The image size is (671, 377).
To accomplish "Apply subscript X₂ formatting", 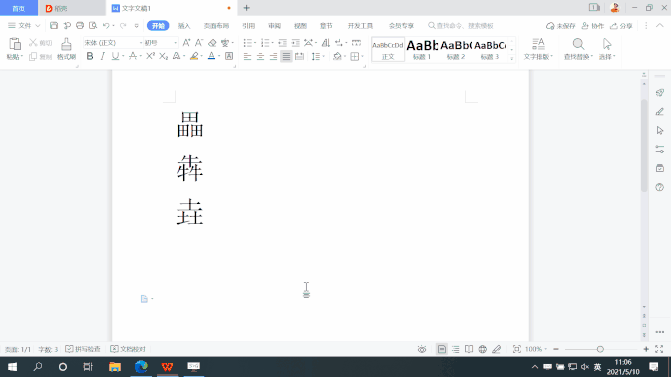I will coord(163,56).
